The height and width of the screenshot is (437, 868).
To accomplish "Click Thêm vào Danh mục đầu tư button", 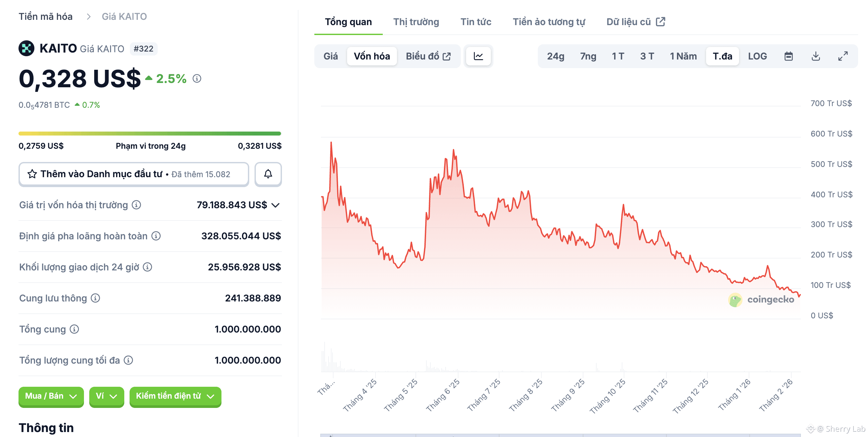I will pyautogui.click(x=134, y=174).
